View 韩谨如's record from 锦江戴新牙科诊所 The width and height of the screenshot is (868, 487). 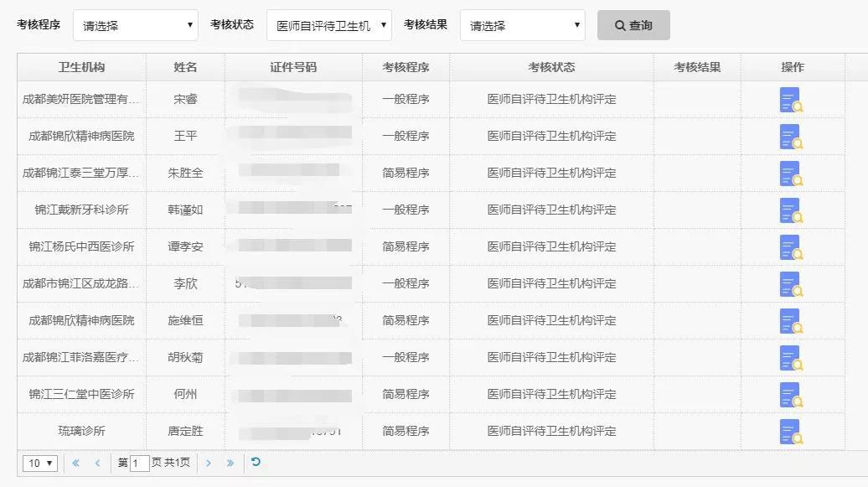(791, 210)
